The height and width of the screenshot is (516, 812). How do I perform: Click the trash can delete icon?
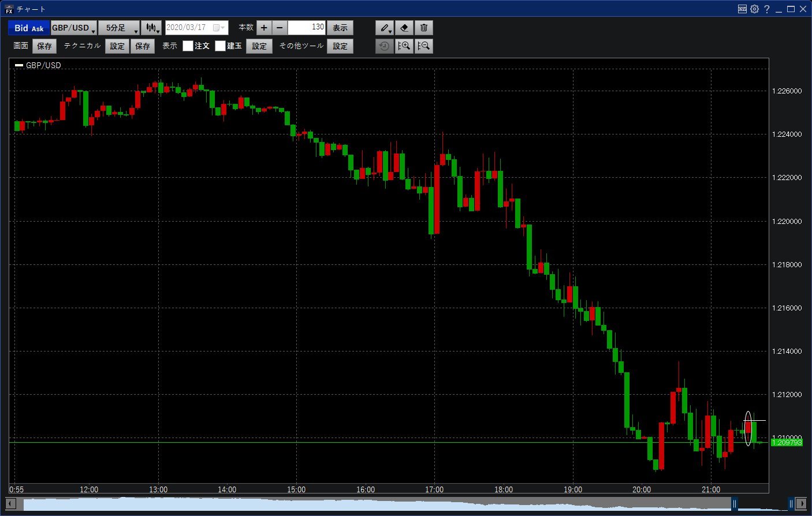[x=424, y=28]
